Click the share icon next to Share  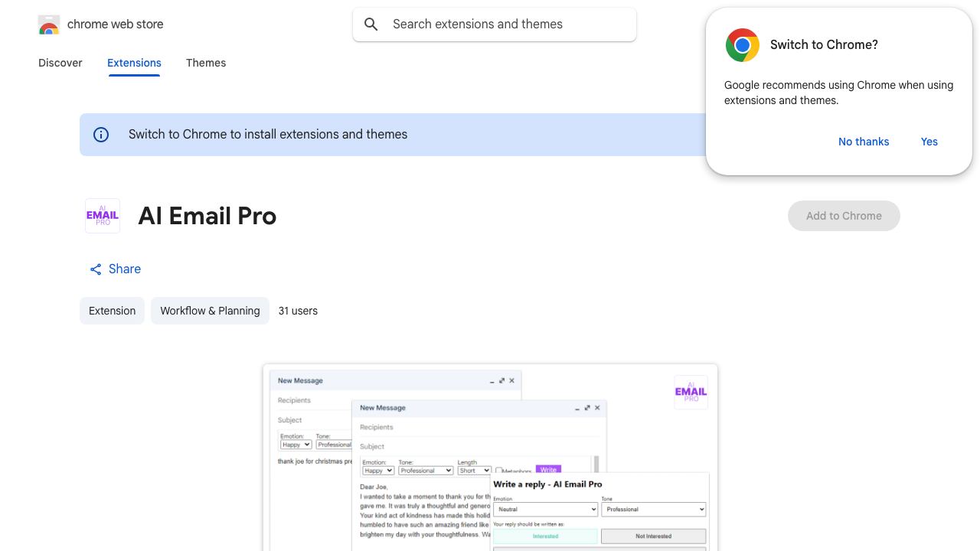click(96, 269)
